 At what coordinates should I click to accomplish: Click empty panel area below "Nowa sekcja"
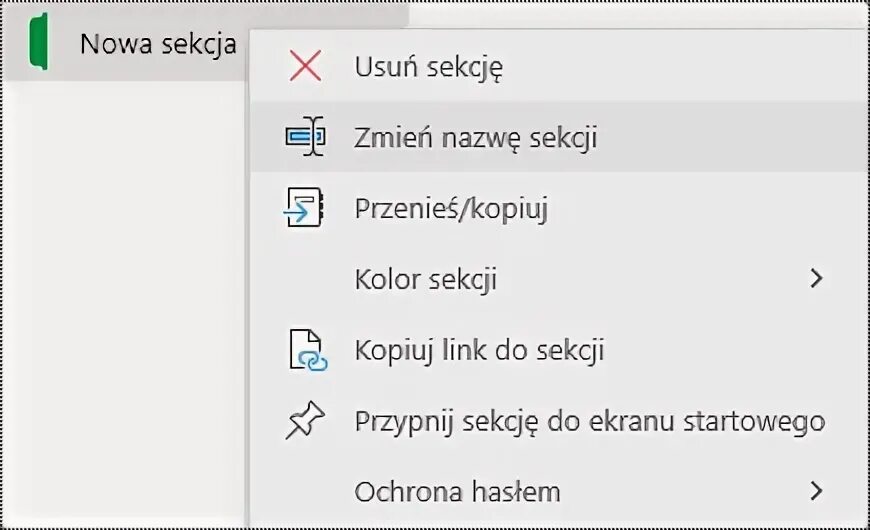[120, 300]
